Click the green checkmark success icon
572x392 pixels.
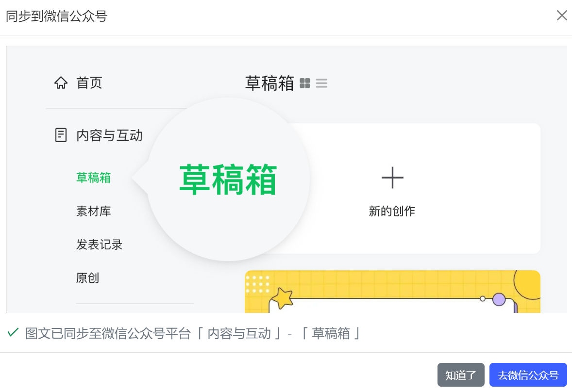[13, 333]
